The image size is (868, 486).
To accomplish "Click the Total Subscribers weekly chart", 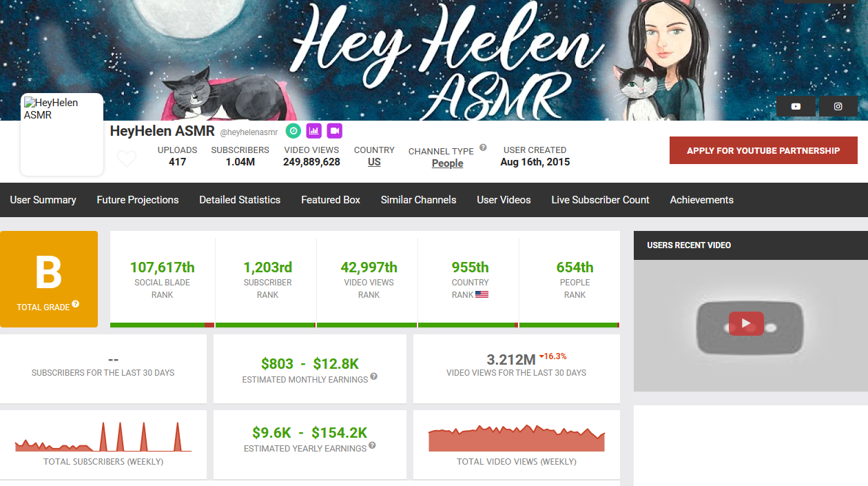I will (103, 436).
